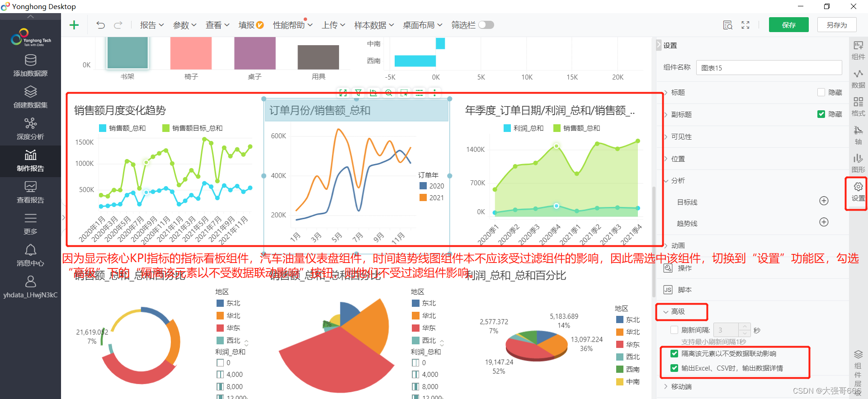
Task: Enable the 刷新间隔 checkbox
Action: pos(675,330)
